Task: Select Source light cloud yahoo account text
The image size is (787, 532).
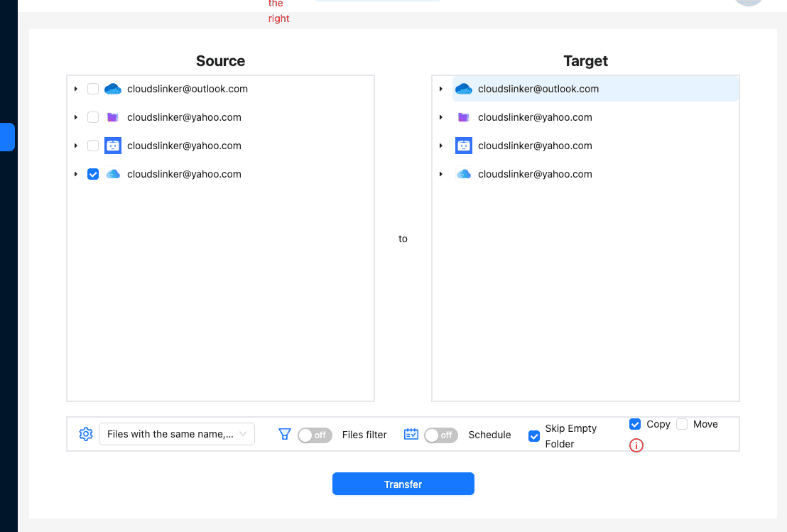Action: [x=184, y=174]
